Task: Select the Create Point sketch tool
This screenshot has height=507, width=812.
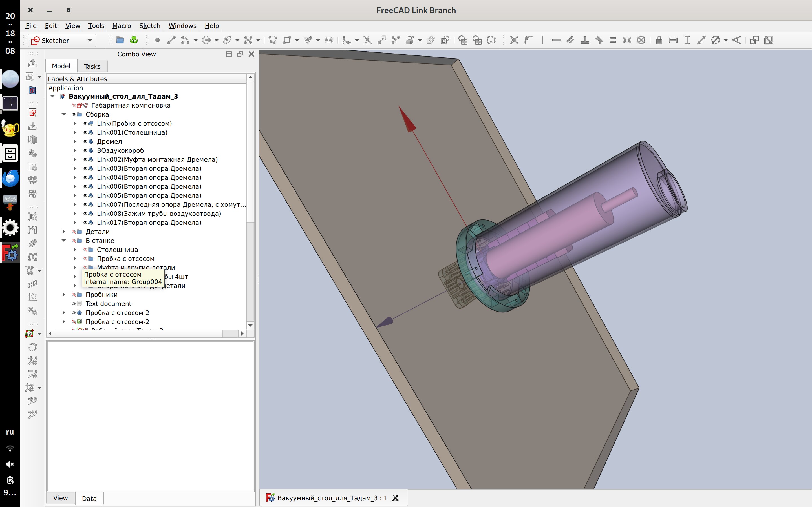Action: [x=157, y=40]
